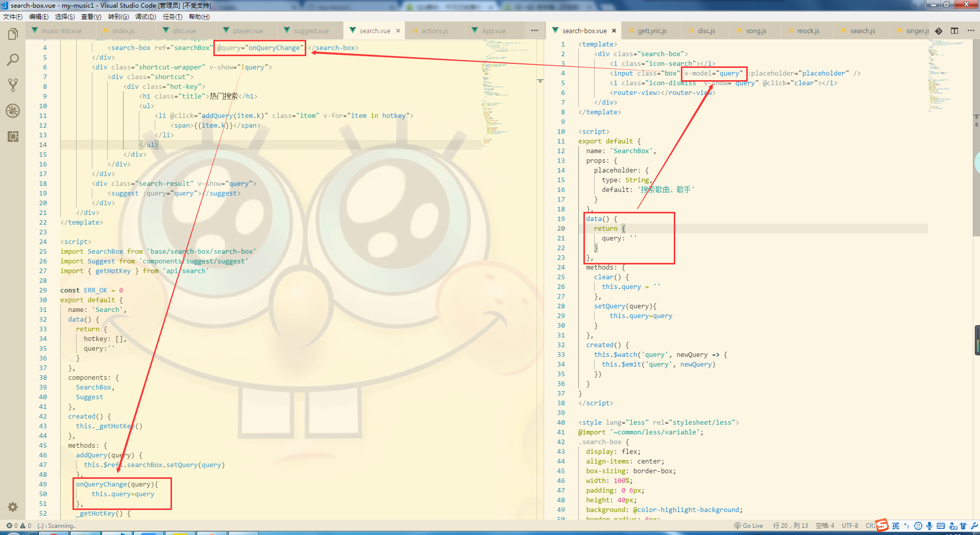The width and height of the screenshot is (980, 535).
Task: Click the Sogou skin shirt icon
Action: [x=963, y=526]
